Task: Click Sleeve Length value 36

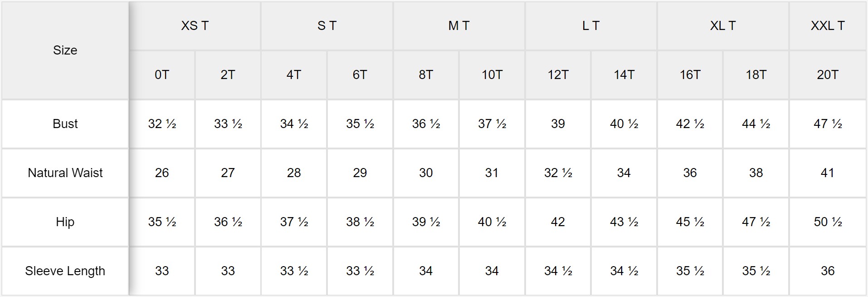Action: (828, 271)
